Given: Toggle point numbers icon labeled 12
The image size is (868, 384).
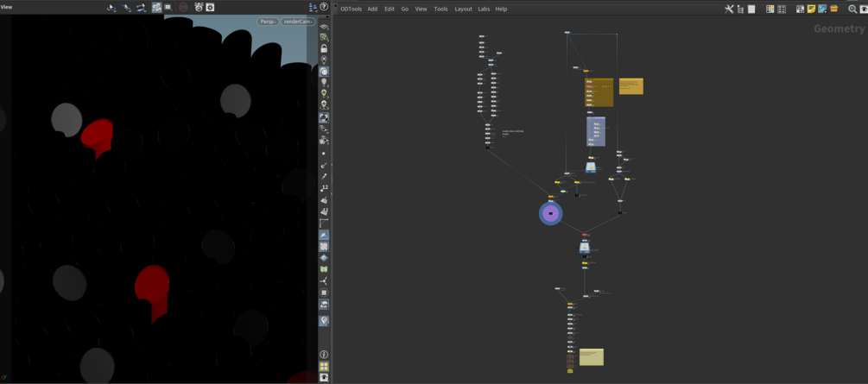Looking at the screenshot, I should [x=324, y=187].
